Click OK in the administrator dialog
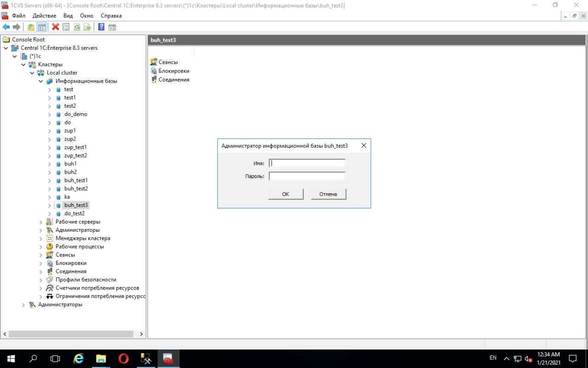588x368 pixels. click(286, 194)
